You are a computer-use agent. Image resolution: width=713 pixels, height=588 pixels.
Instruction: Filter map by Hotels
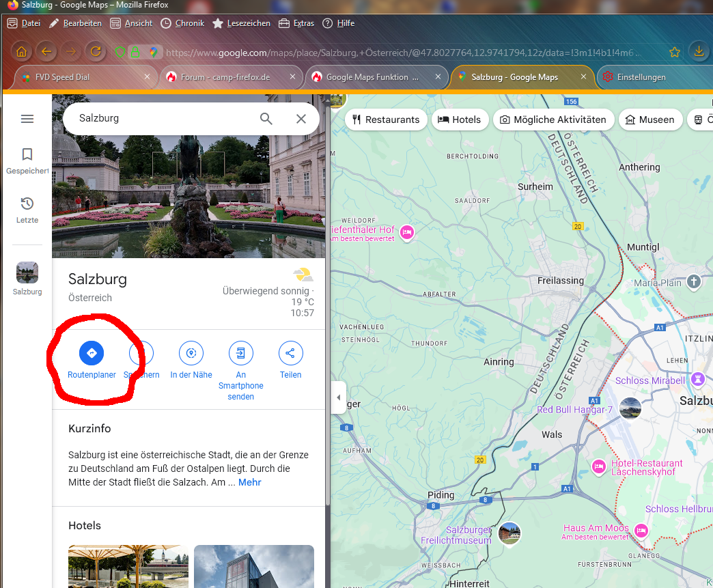(x=460, y=120)
